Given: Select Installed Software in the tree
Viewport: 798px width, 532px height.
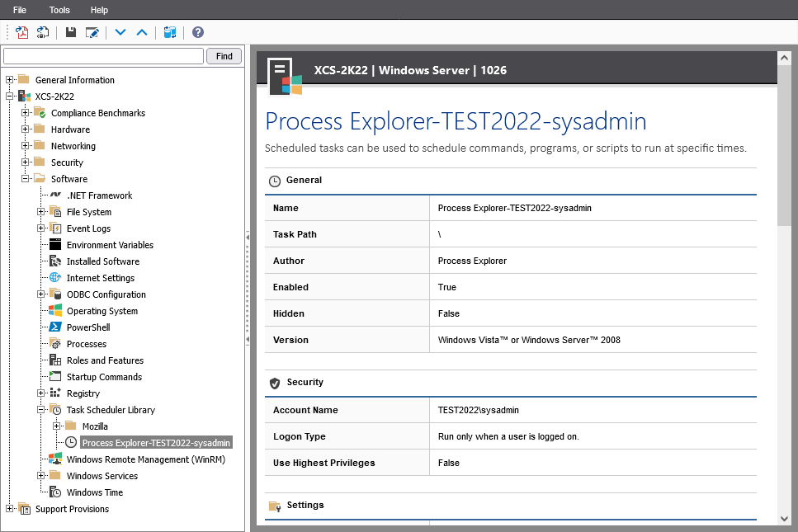Looking at the screenshot, I should [103, 261].
